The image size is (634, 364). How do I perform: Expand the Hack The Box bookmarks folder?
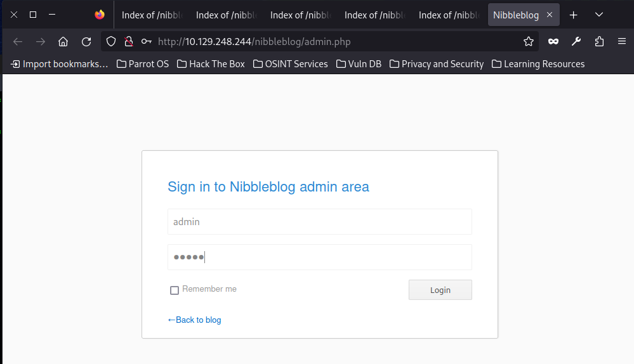coord(211,64)
